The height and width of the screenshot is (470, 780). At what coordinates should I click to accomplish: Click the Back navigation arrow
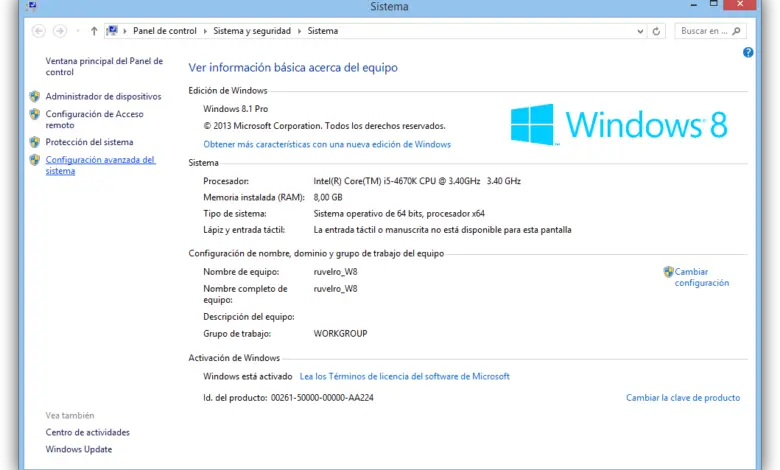pyautogui.click(x=38, y=31)
